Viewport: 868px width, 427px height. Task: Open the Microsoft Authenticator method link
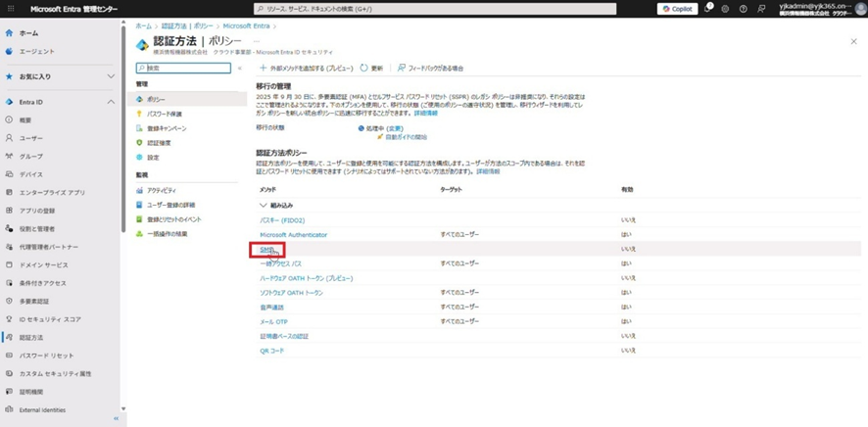[293, 235]
